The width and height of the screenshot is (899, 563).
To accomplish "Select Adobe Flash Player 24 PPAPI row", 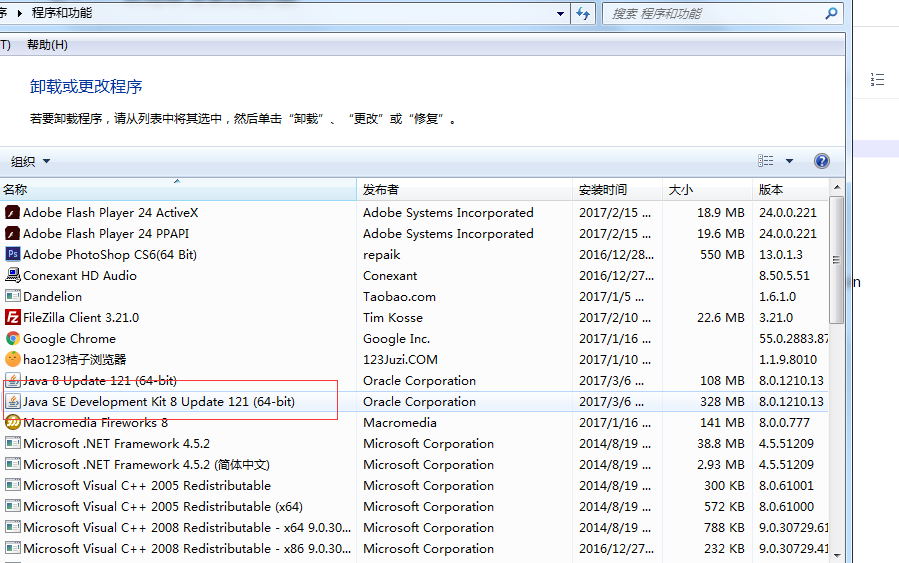I will pos(414,234).
